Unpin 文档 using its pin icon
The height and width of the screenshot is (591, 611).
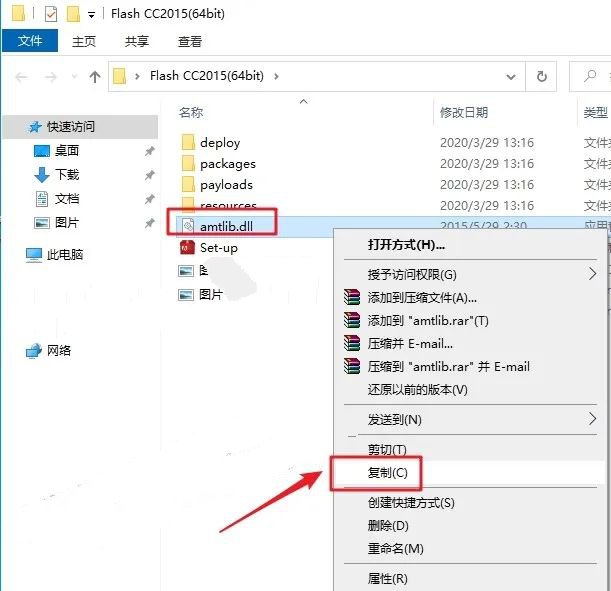150,199
